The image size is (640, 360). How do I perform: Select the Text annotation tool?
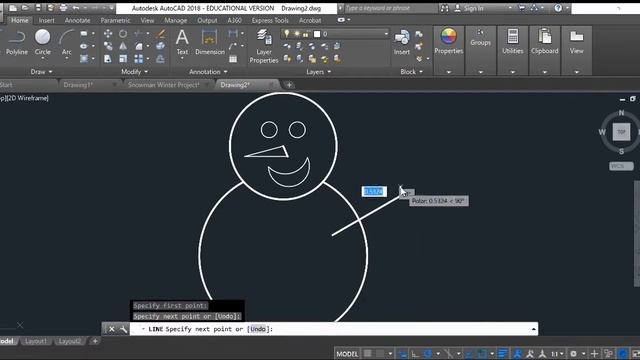[182, 42]
